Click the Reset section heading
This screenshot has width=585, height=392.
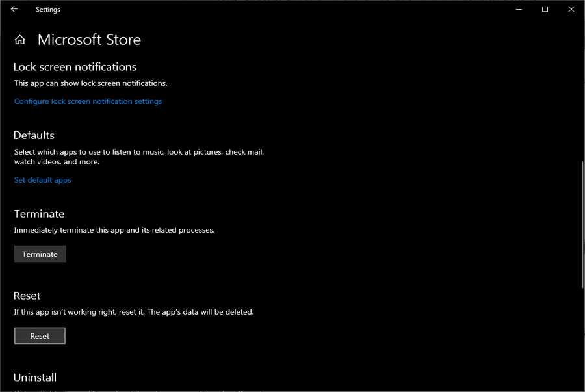(x=27, y=296)
